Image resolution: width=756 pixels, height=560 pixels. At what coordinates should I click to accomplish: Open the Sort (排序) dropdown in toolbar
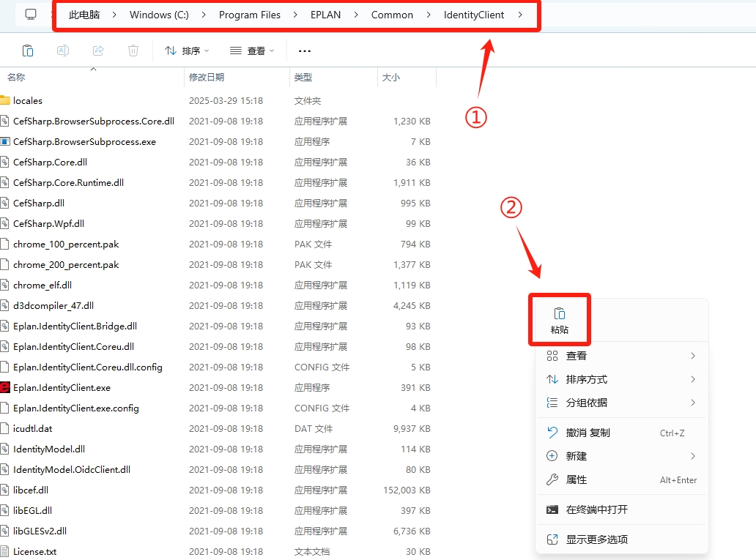[186, 51]
